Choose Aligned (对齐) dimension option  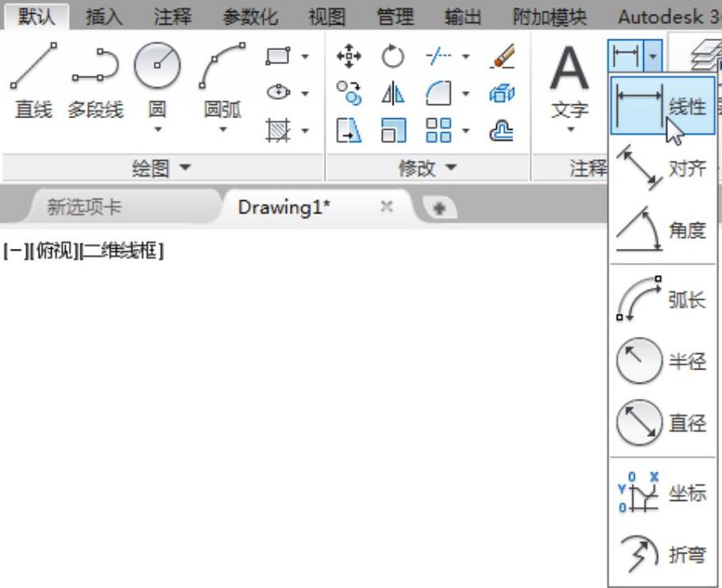pyautogui.click(x=663, y=168)
